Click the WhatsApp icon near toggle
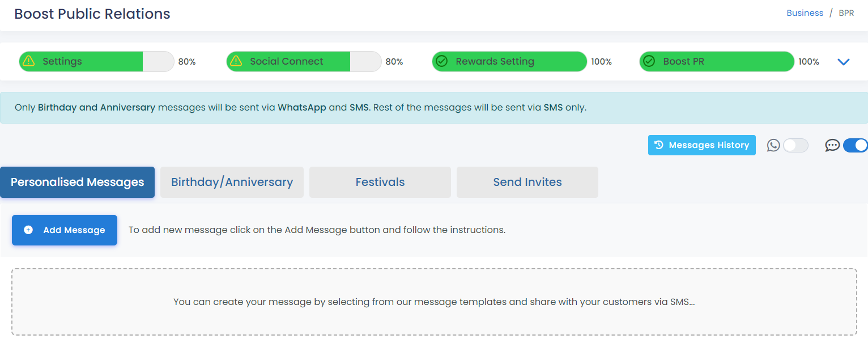 (x=773, y=146)
